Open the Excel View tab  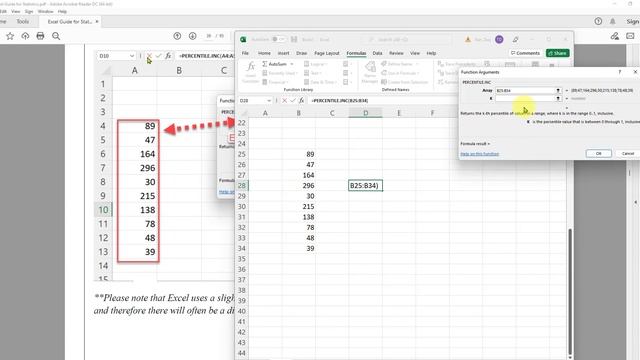tap(415, 53)
